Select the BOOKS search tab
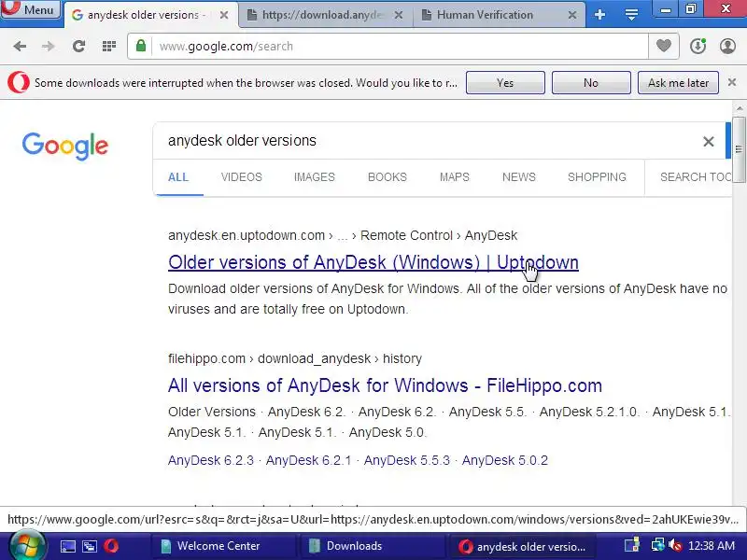Screen dimensions: 747x560 [x=388, y=177]
